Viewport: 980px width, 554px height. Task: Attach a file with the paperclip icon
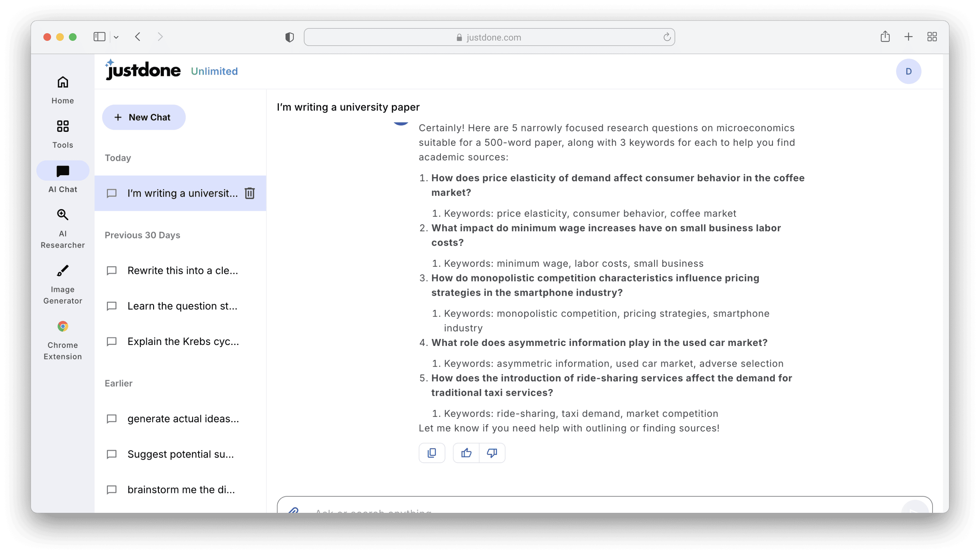[x=293, y=510]
